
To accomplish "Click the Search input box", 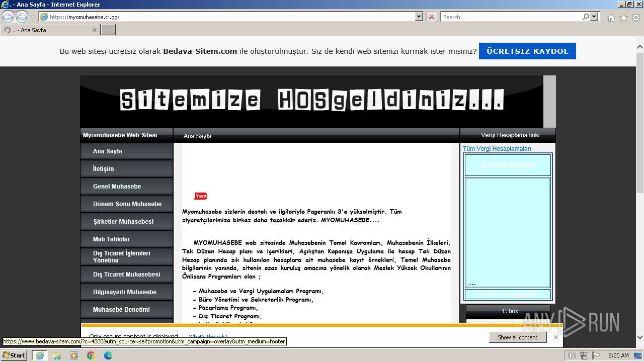I will click(x=511, y=17).
